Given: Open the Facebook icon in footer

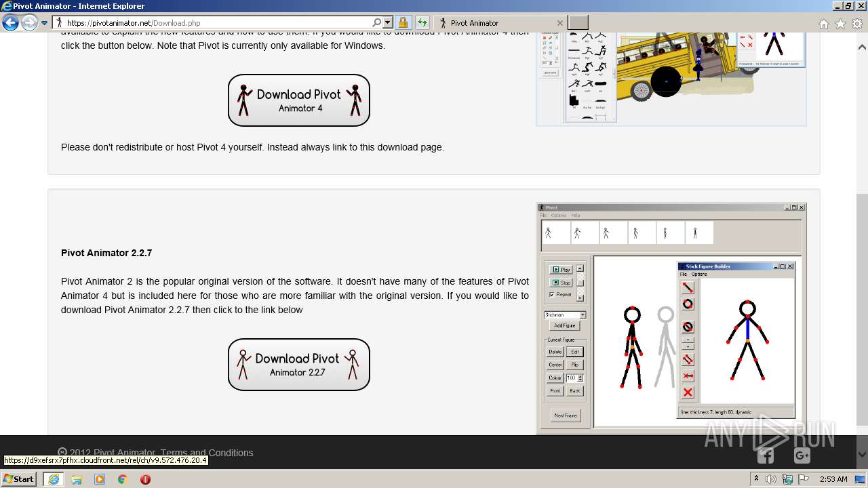Looking at the screenshot, I should [766, 455].
